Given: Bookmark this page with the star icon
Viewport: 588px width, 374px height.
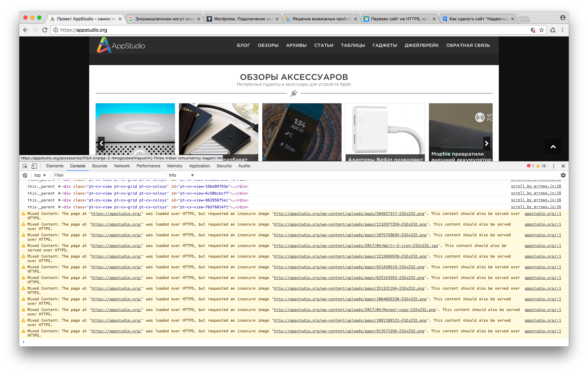Looking at the screenshot, I should coord(542,30).
